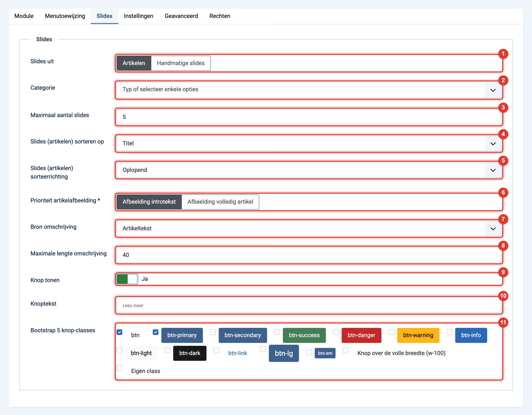The height and width of the screenshot is (415, 532).
Task: Enable the btn-lg checkbox
Action: pos(263,349)
